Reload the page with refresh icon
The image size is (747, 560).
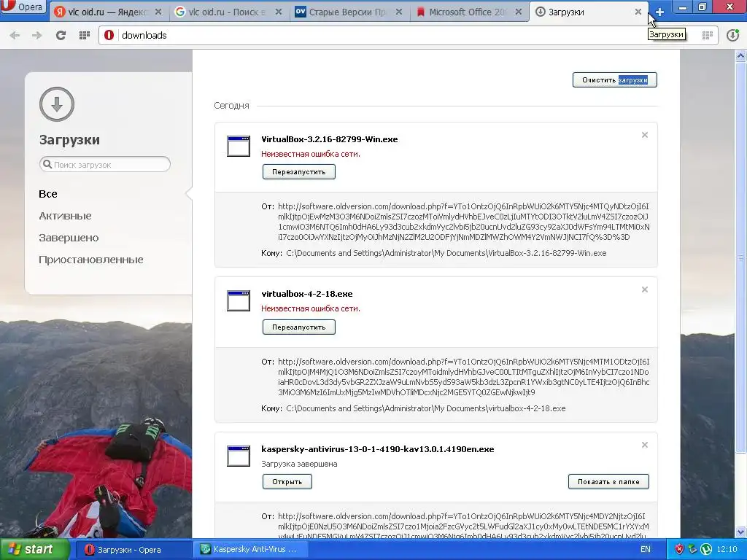point(61,35)
